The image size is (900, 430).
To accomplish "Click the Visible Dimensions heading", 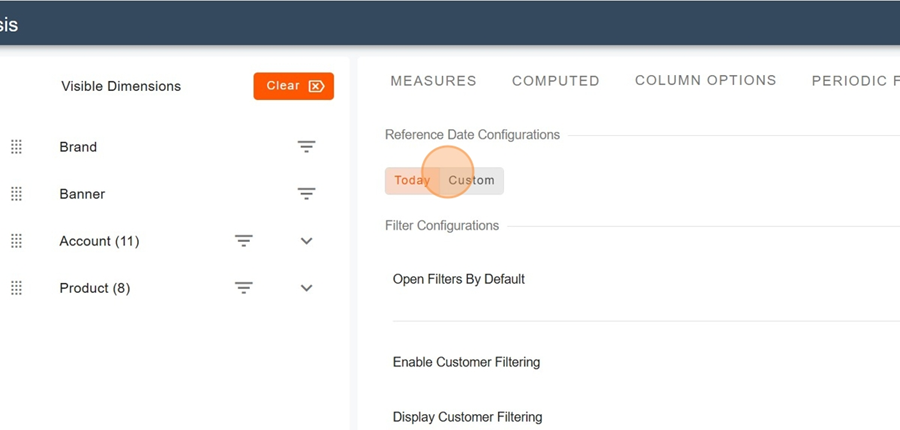I will [x=121, y=86].
